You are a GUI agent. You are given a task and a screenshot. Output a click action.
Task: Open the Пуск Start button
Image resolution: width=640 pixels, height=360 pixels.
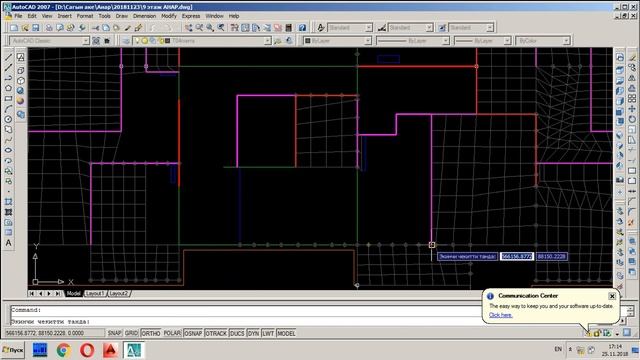point(13,350)
